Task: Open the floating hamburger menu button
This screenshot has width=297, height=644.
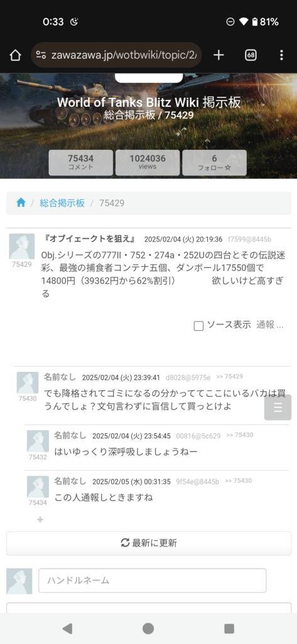Action: tap(278, 408)
